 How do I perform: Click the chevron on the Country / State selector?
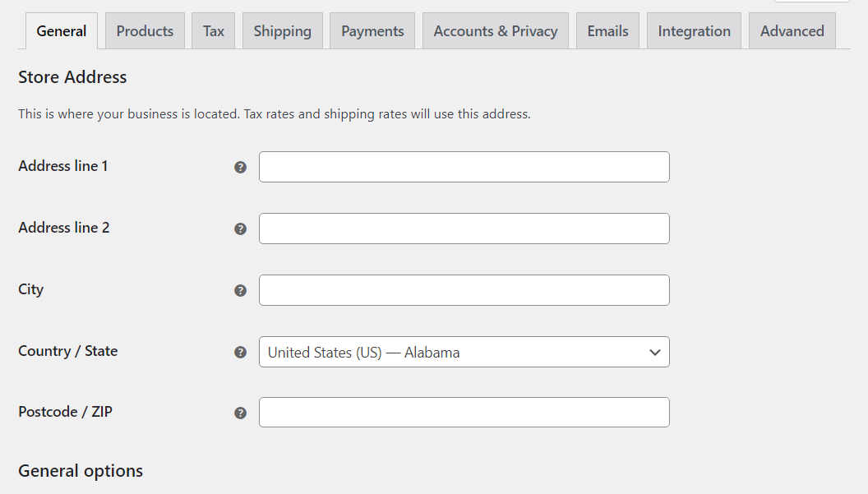click(655, 352)
